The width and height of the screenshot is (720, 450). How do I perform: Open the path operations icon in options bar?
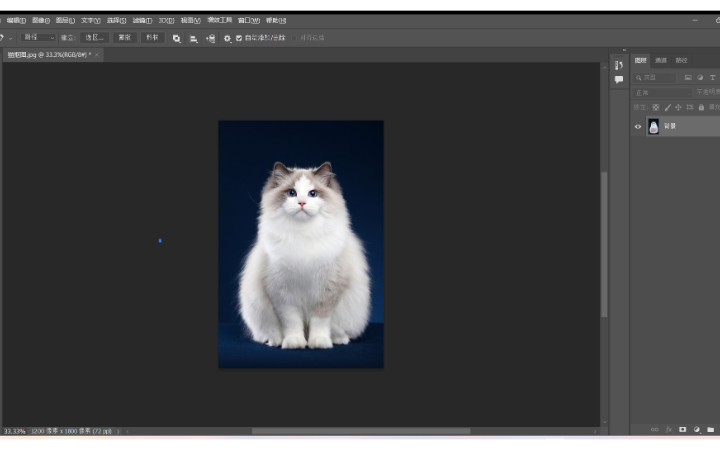(x=177, y=38)
